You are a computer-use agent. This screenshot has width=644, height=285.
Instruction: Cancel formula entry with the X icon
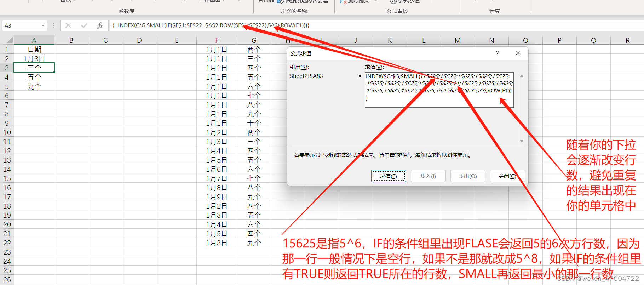(x=68, y=25)
